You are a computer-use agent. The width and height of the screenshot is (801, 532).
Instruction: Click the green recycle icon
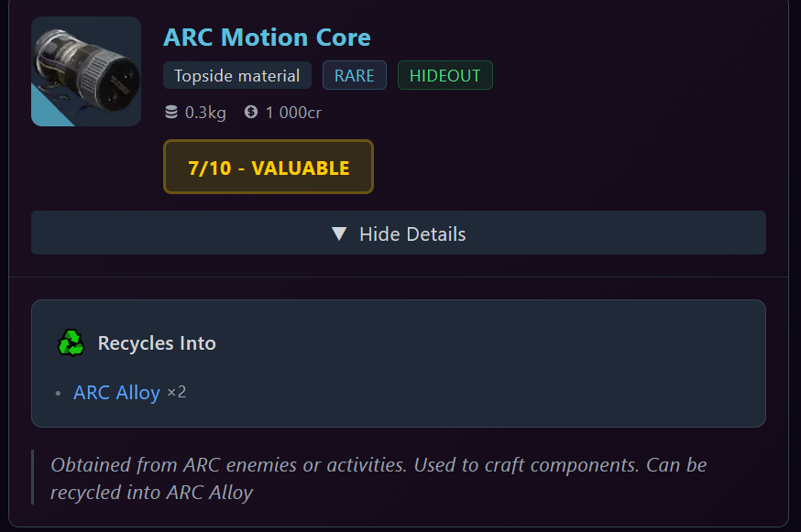point(71,343)
